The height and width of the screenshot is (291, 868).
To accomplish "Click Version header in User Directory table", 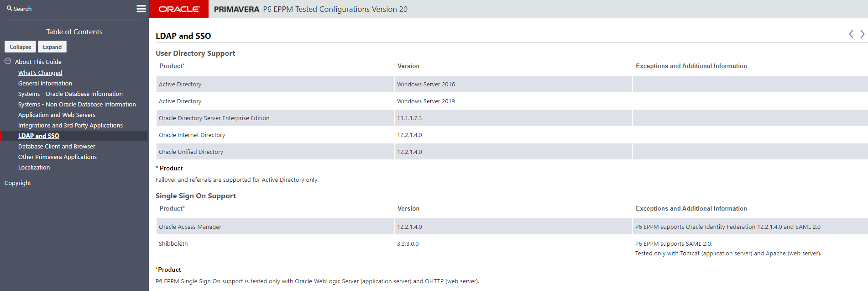I will (x=408, y=66).
